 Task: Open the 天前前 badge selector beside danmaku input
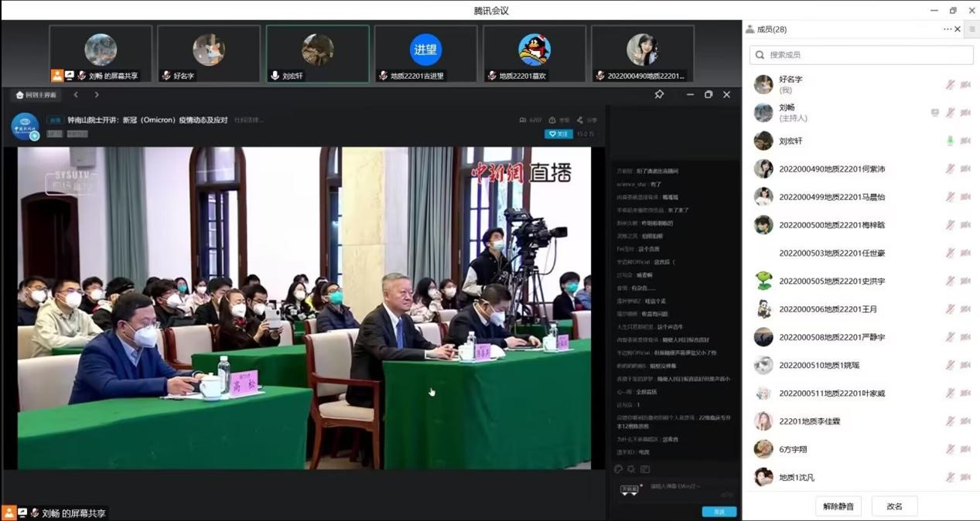630,489
